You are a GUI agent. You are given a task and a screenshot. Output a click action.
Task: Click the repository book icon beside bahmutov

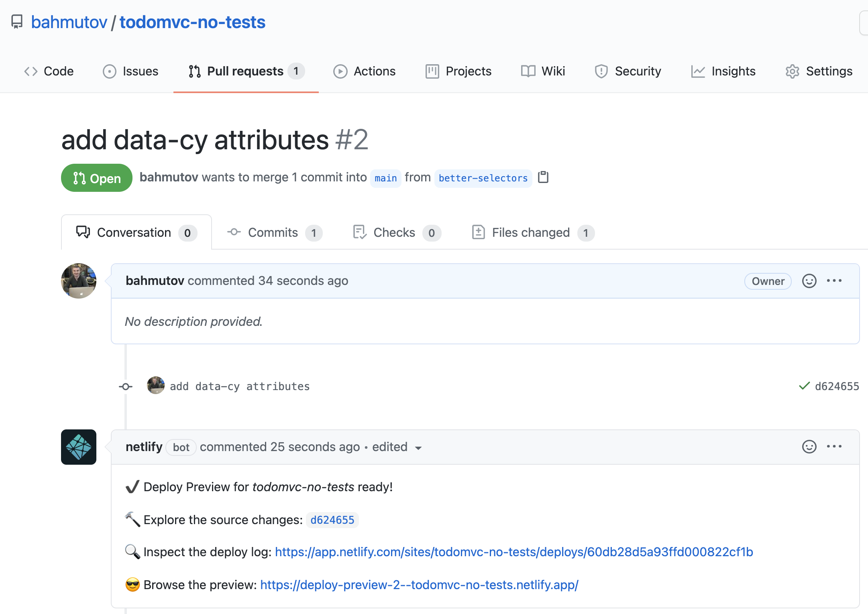click(x=17, y=22)
